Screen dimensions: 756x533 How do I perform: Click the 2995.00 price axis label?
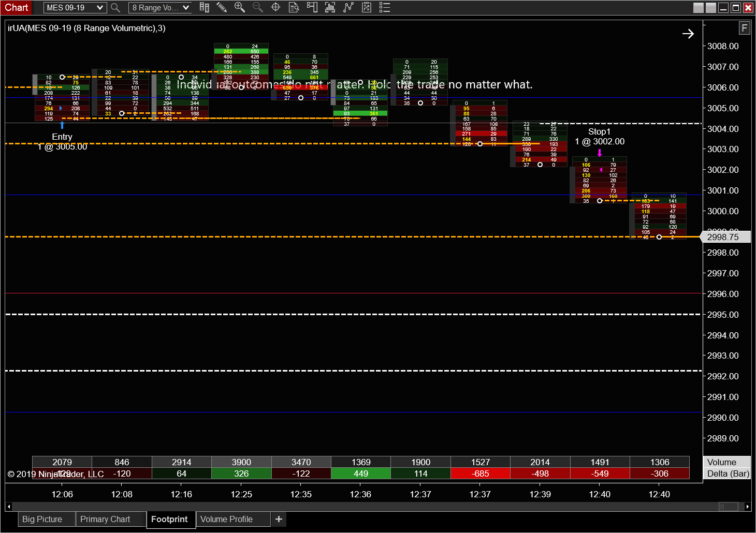tap(723, 315)
